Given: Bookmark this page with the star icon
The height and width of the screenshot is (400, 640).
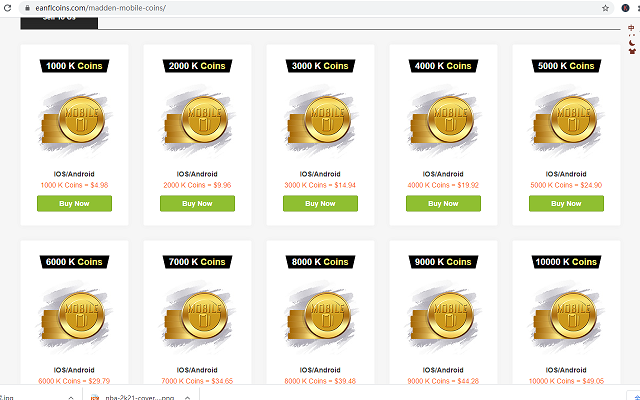Looking at the screenshot, I should point(605,8).
